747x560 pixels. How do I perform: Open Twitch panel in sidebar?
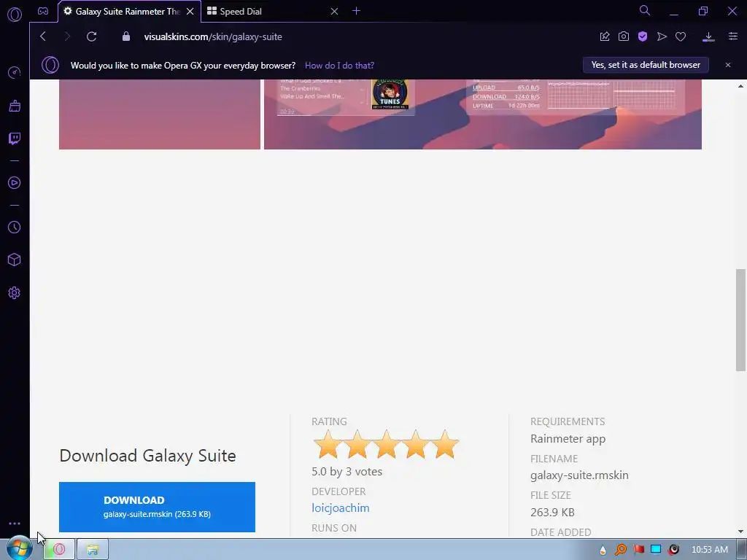15,139
